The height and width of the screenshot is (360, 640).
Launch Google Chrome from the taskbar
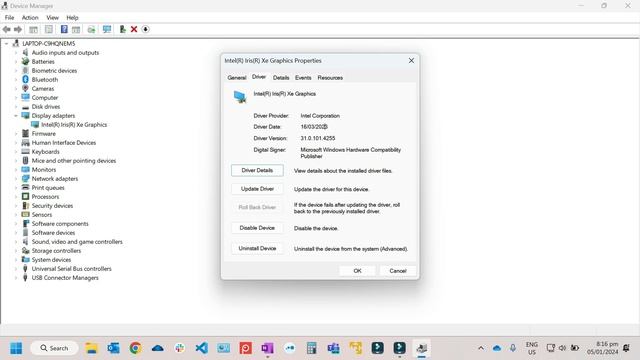[x=136, y=348]
